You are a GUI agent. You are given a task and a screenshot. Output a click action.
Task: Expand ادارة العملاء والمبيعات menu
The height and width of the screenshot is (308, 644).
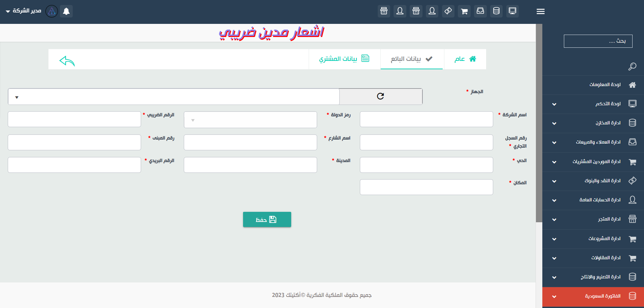pyautogui.click(x=593, y=142)
